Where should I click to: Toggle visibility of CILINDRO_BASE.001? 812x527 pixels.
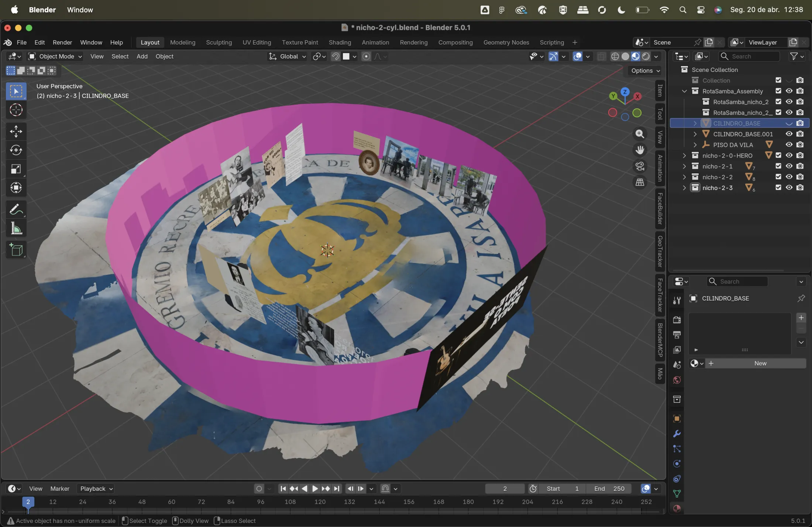coord(789,134)
